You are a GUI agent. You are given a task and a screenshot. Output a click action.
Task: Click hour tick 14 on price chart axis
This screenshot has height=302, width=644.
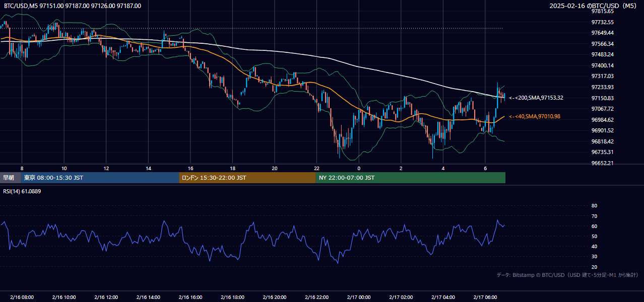coord(148,168)
